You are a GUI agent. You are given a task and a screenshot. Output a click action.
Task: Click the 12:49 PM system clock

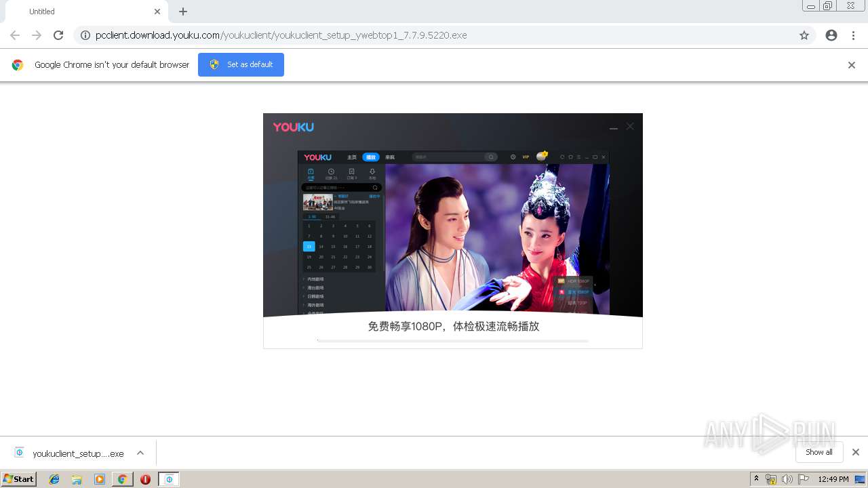(x=833, y=479)
